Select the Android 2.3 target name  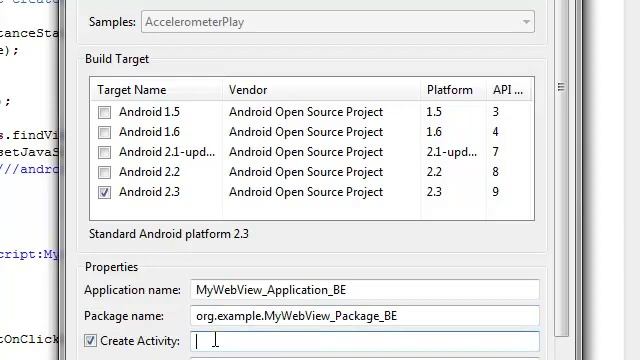coord(149,192)
